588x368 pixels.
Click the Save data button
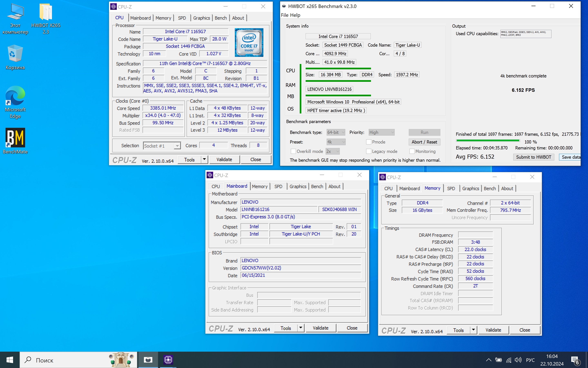[570, 157]
